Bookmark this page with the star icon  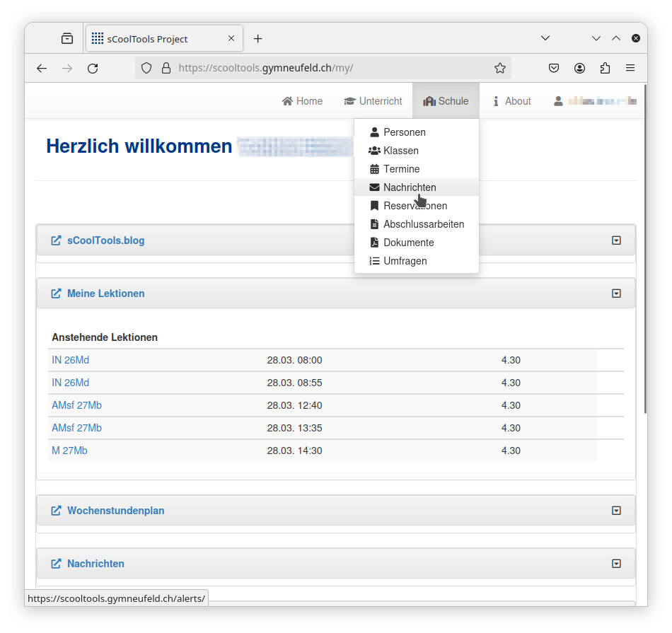500,68
